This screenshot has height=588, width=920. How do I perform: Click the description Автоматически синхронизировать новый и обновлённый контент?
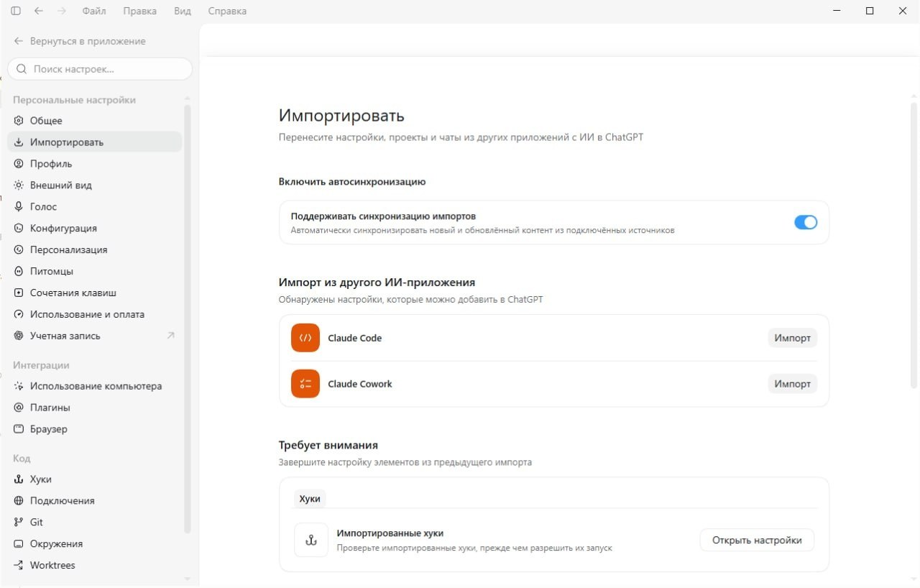coord(482,231)
